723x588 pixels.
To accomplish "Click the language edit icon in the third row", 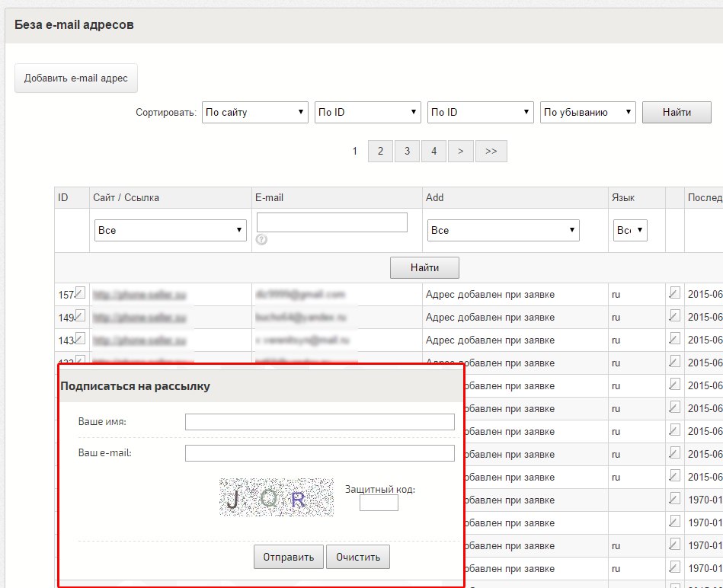I will click(x=674, y=338).
